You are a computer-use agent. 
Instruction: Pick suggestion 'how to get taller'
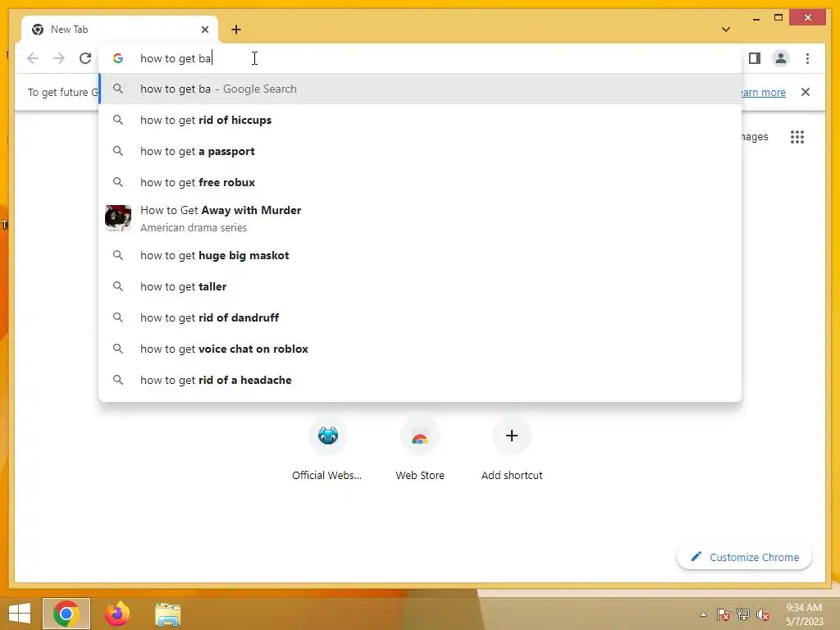421,286
